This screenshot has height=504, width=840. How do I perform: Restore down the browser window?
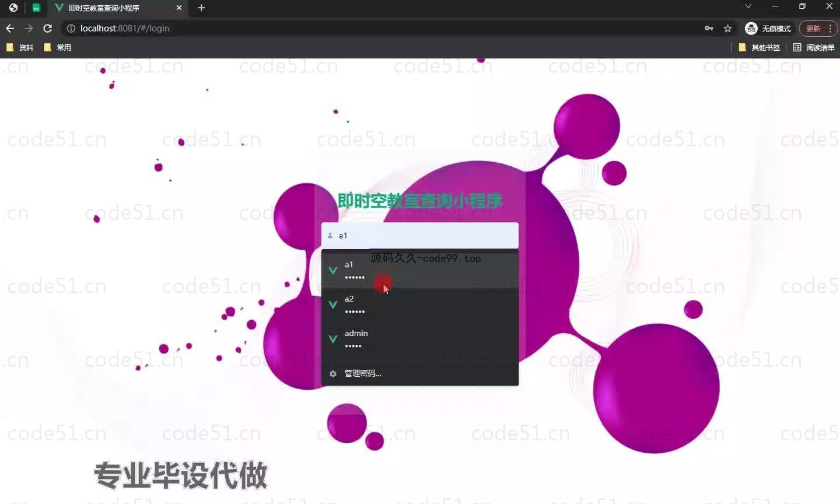(802, 6)
